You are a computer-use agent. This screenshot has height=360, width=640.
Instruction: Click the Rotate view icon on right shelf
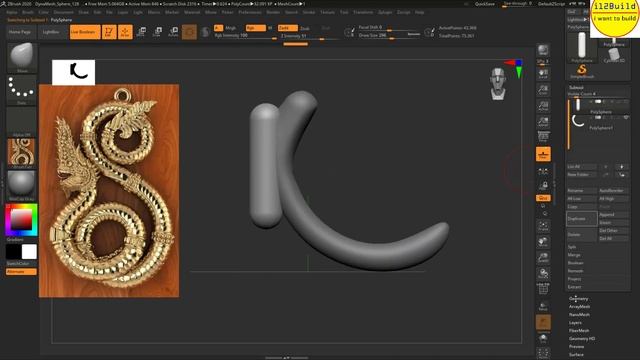543,273
